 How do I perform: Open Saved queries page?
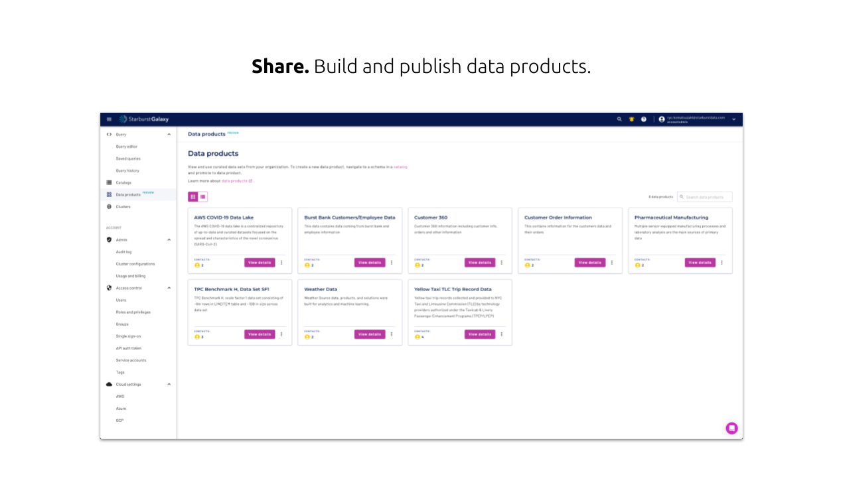click(x=128, y=158)
